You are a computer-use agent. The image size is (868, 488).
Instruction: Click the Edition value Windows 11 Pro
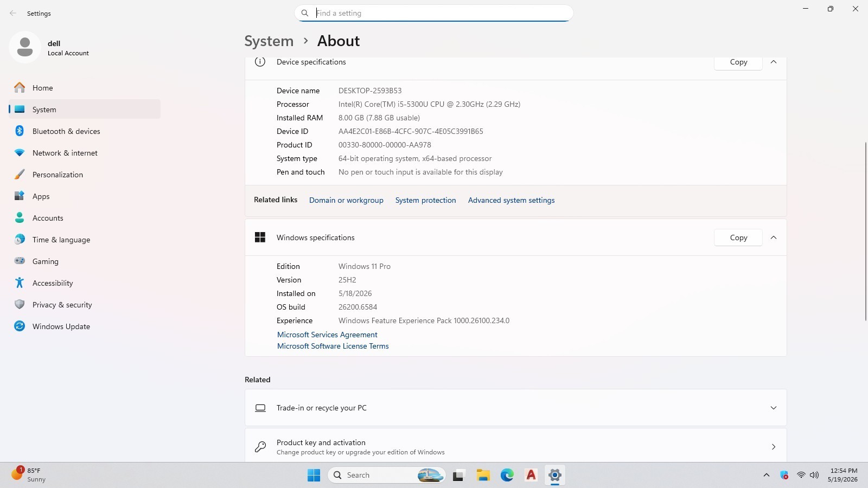click(x=365, y=266)
